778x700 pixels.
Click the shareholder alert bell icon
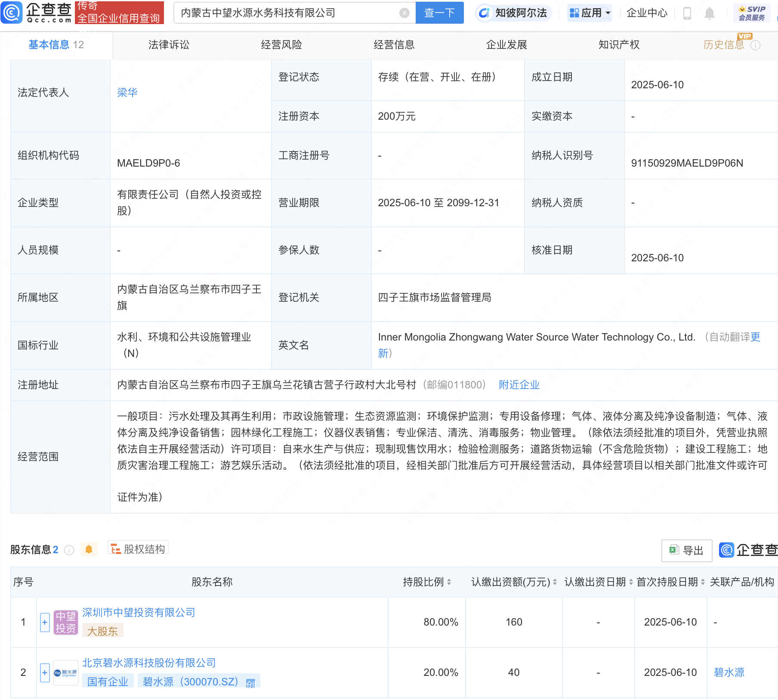coord(89,549)
